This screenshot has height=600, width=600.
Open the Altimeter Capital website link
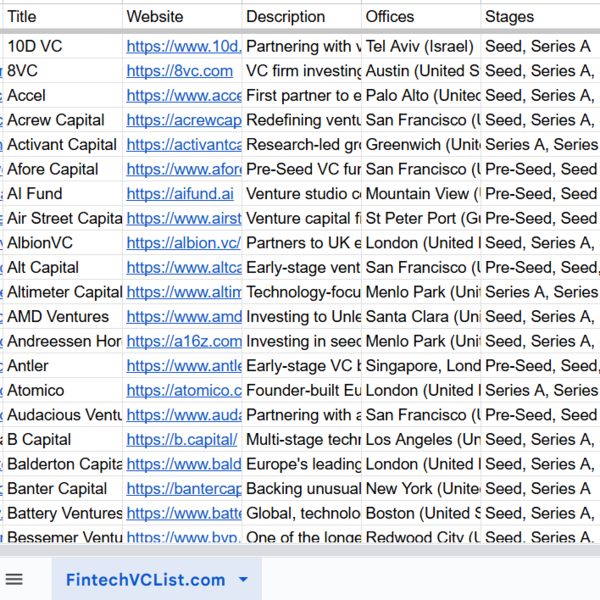(x=184, y=292)
